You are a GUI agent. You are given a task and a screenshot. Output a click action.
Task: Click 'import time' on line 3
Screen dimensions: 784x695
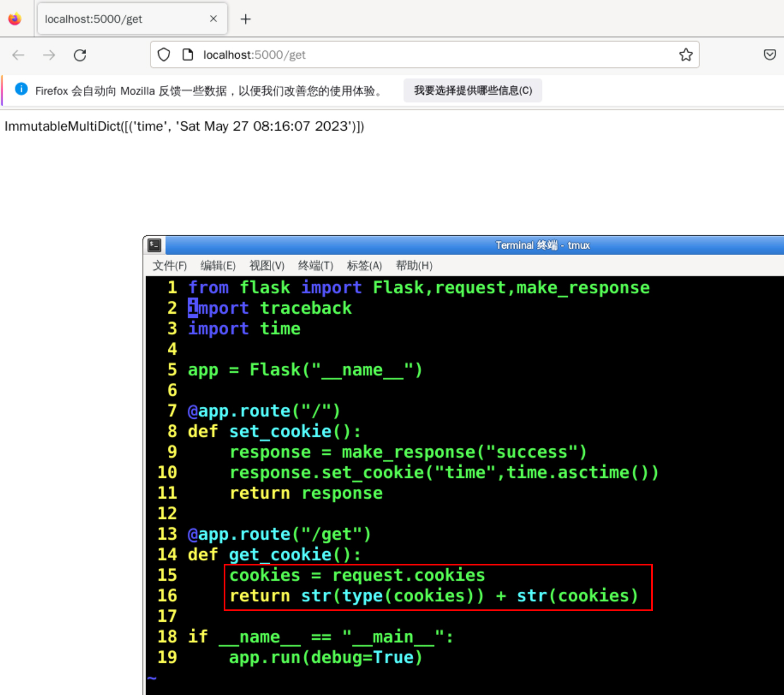click(244, 329)
